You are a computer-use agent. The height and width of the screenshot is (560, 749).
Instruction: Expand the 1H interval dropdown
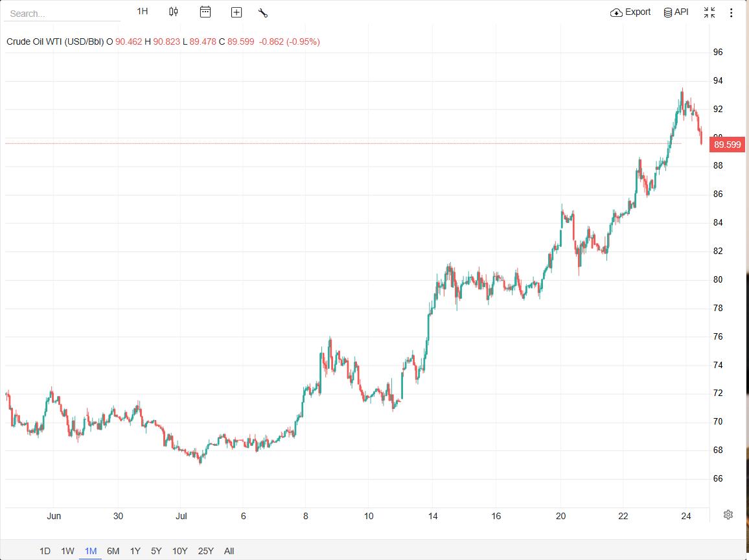pos(143,12)
